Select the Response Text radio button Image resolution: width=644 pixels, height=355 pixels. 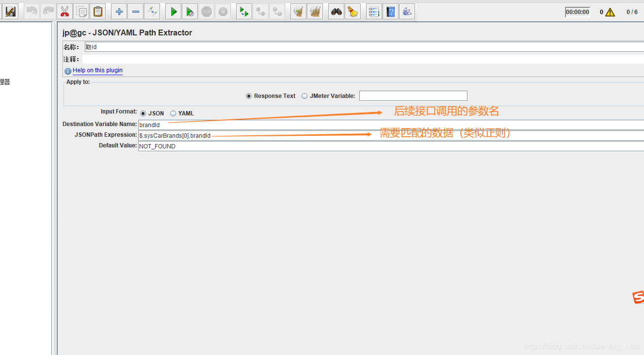click(x=249, y=96)
